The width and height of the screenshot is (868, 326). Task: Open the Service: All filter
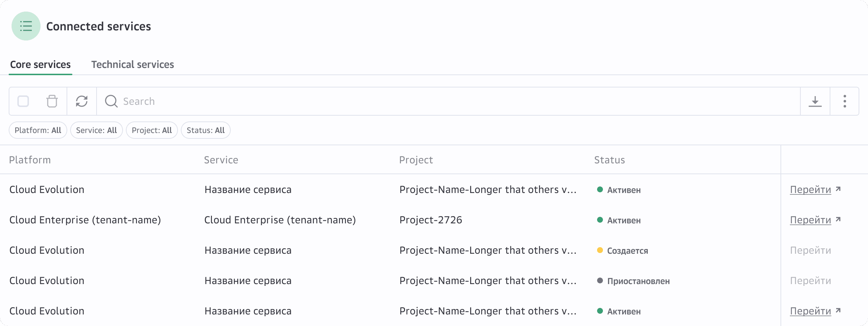pyautogui.click(x=97, y=130)
